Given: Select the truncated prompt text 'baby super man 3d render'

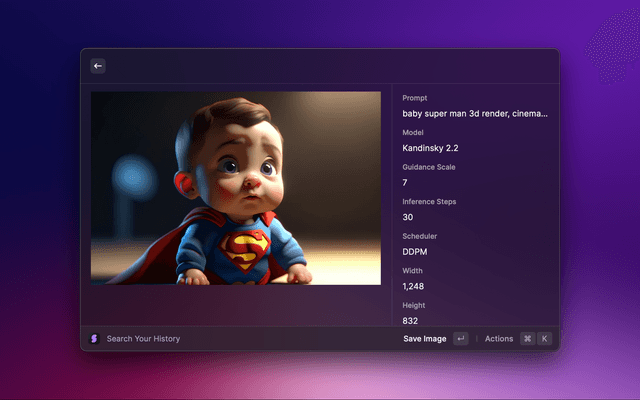Looking at the screenshot, I should click(474, 114).
